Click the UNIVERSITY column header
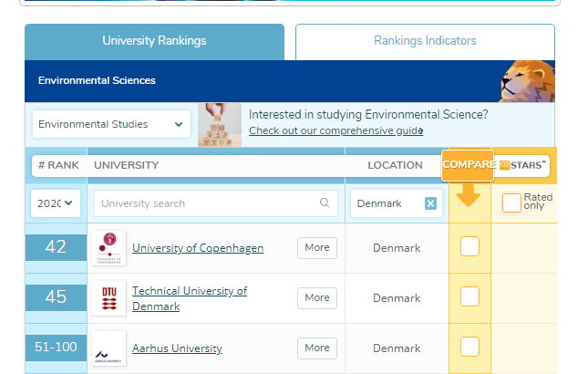 pos(127,165)
